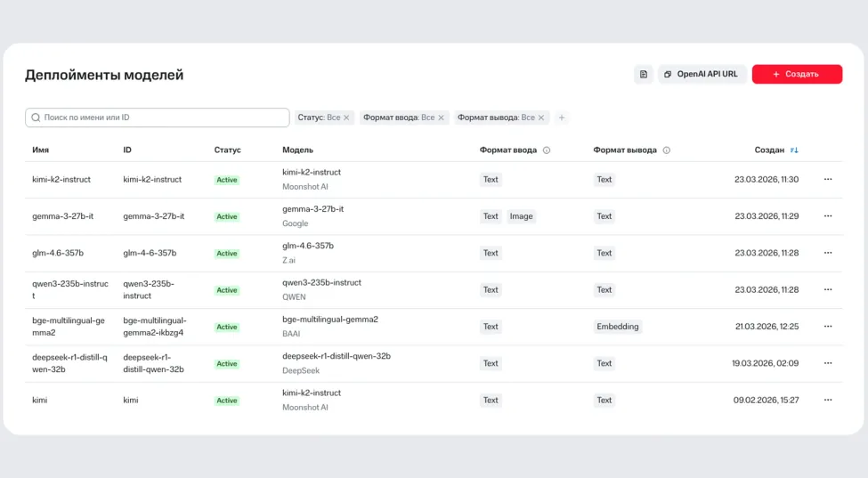
Task: Show info tooltip for Формат вывода column
Action: coord(666,150)
